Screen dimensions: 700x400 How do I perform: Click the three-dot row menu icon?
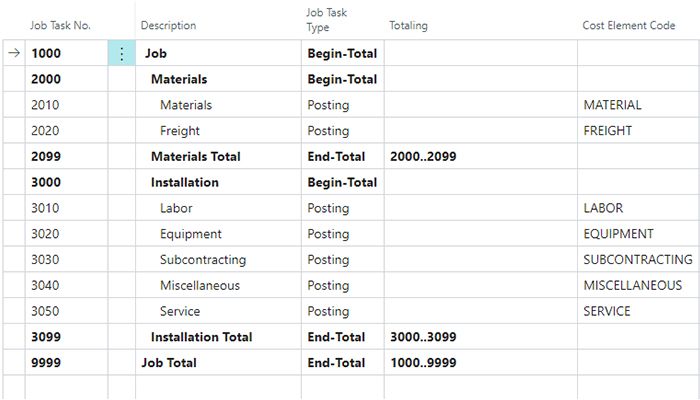(x=122, y=54)
